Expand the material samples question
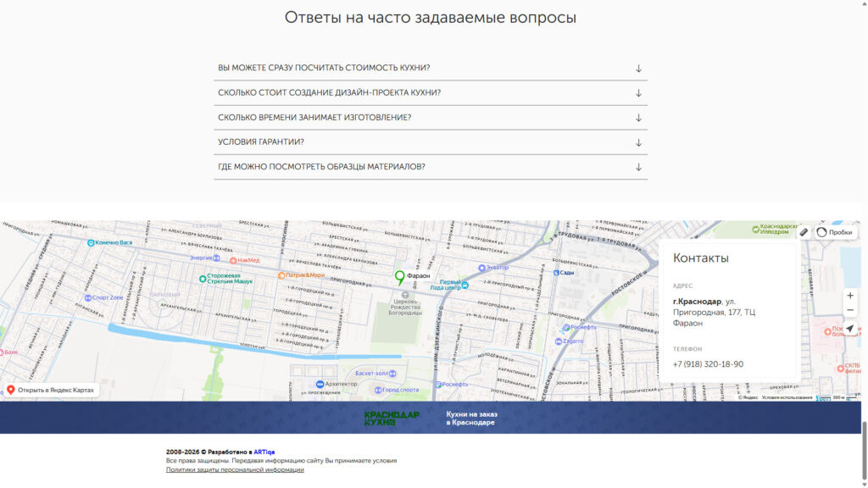 pos(430,167)
